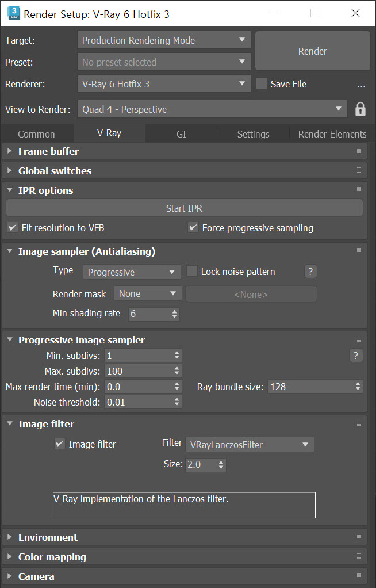Open the Renderer dropdown
The height and width of the screenshot is (588, 376).
[164, 83]
